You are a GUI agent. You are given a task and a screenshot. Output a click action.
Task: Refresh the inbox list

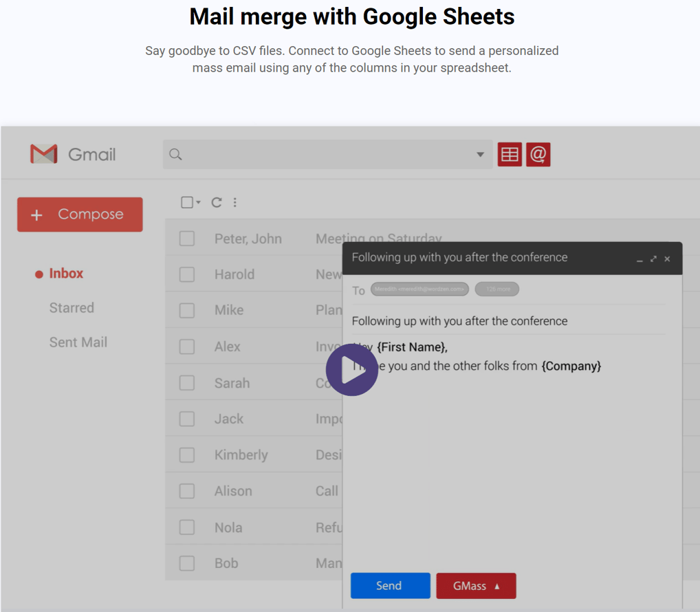pyautogui.click(x=217, y=202)
